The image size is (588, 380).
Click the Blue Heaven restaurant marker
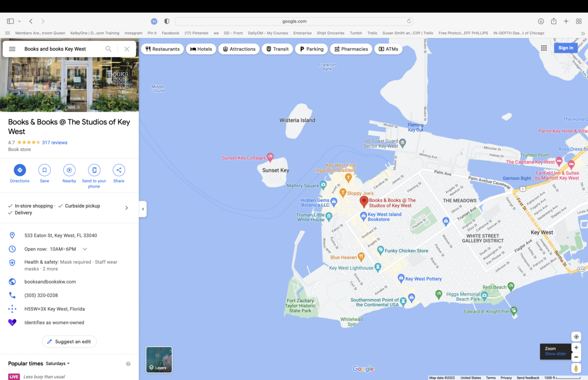coord(361,256)
